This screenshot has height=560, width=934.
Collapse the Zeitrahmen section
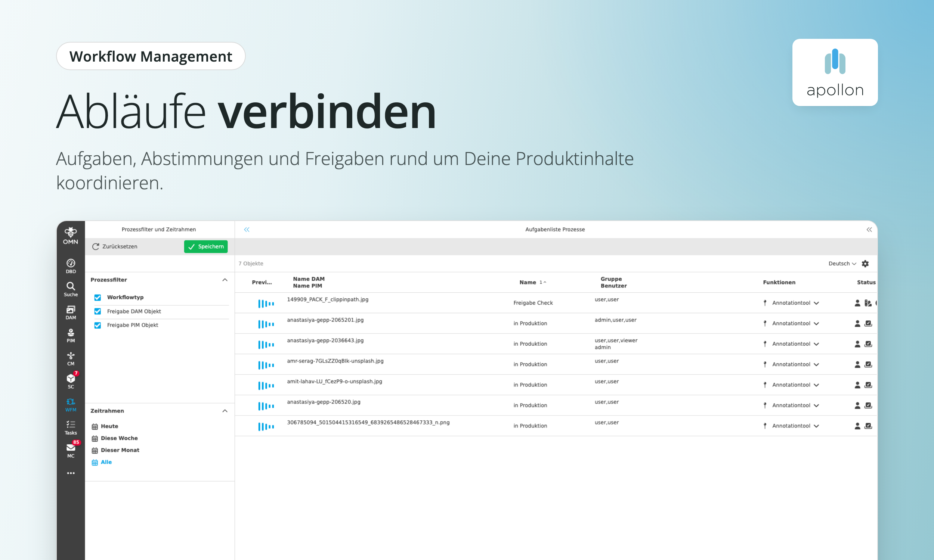(225, 411)
